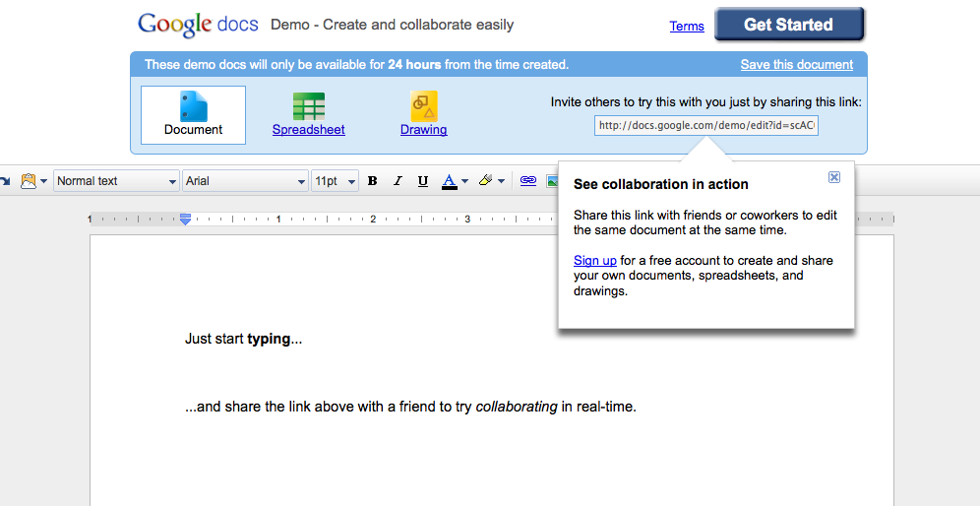980x506 pixels.
Task: Click the green Spreadsheet icon
Action: [x=308, y=106]
